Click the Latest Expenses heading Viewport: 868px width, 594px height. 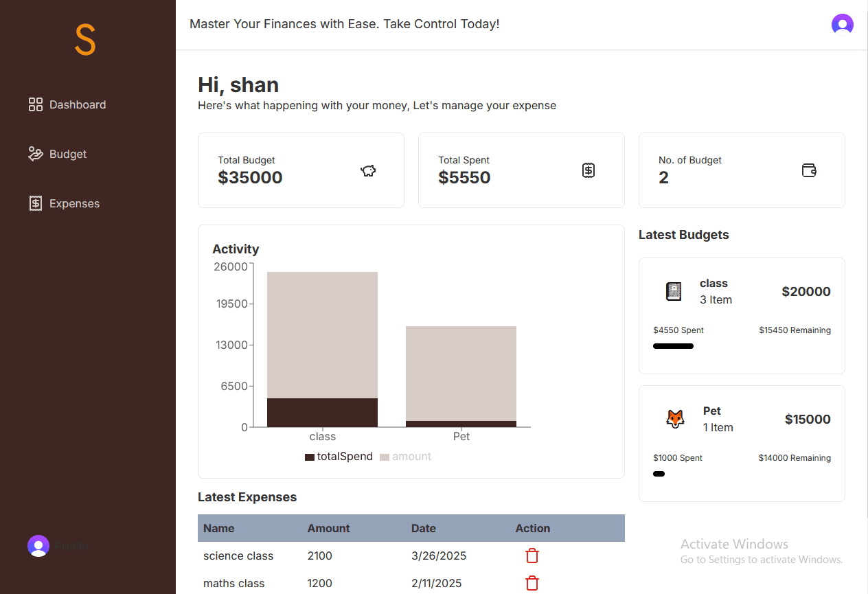point(247,497)
